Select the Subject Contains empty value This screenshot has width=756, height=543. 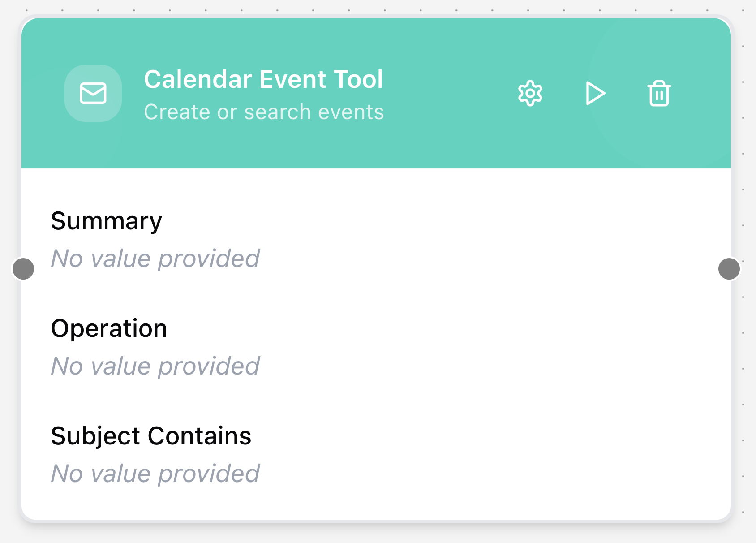pos(155,474)
